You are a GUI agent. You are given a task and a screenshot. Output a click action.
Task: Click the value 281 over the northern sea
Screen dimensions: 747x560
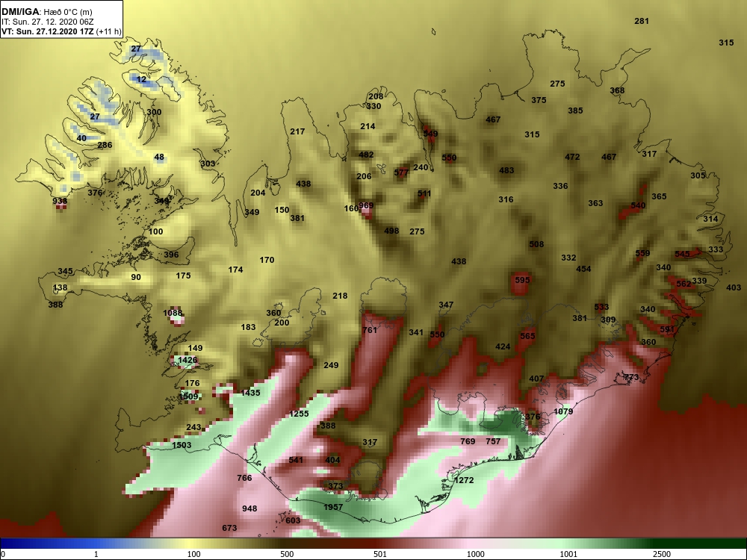[642, 21]
